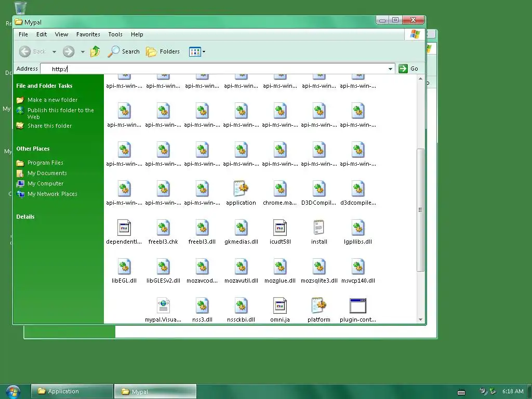532x399 pixels.
Task: Select the application file icon
Action: pyautogui.click(x=241, y=189)
